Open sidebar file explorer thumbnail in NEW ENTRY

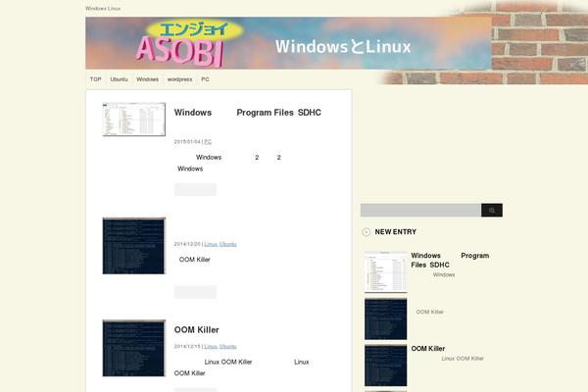coord(385,272)
